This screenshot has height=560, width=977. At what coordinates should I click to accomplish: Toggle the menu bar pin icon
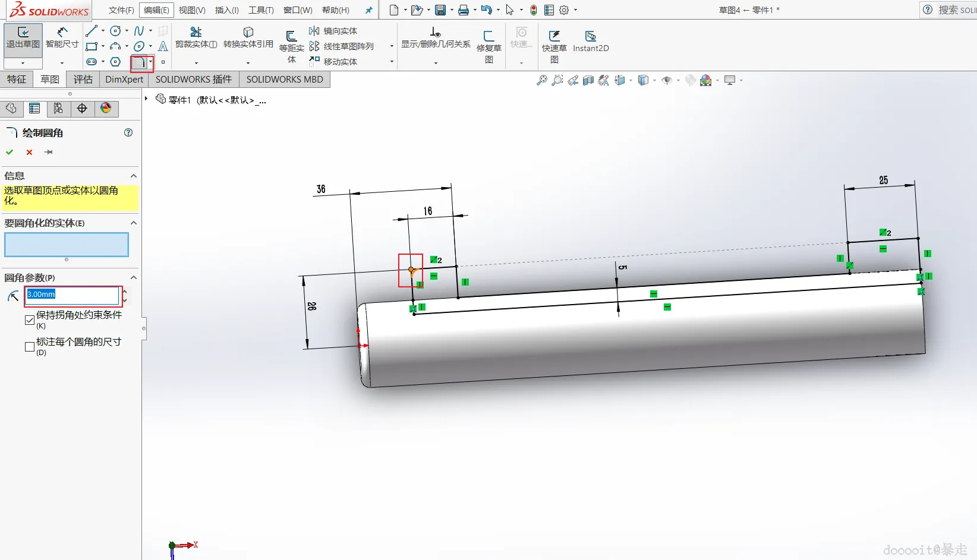(369, 10)
